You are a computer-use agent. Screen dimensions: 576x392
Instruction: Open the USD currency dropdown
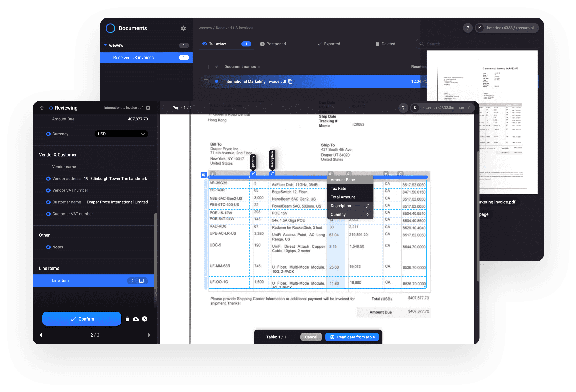pyautogui.click(x=121, y=134)
